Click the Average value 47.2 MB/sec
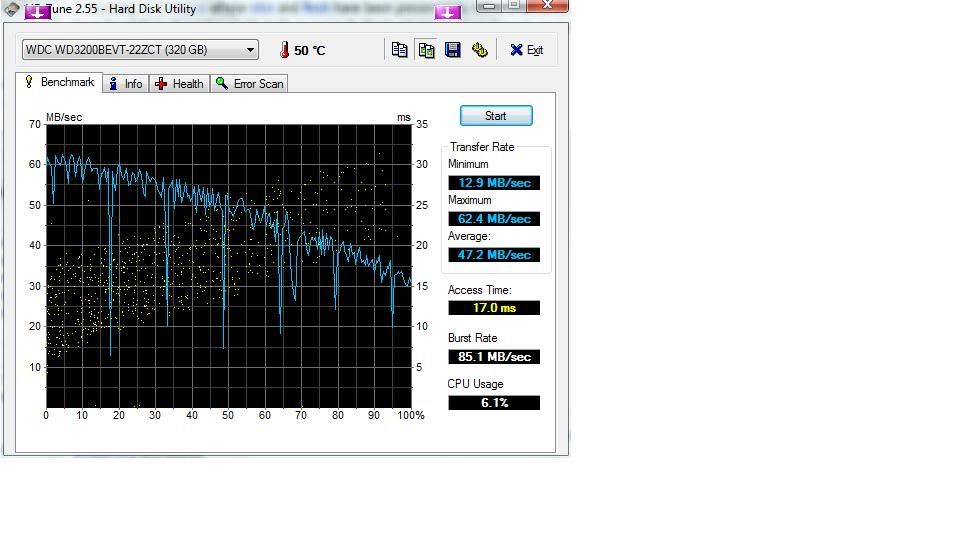This screenshot has height=540, width=960. click(494, 255)
